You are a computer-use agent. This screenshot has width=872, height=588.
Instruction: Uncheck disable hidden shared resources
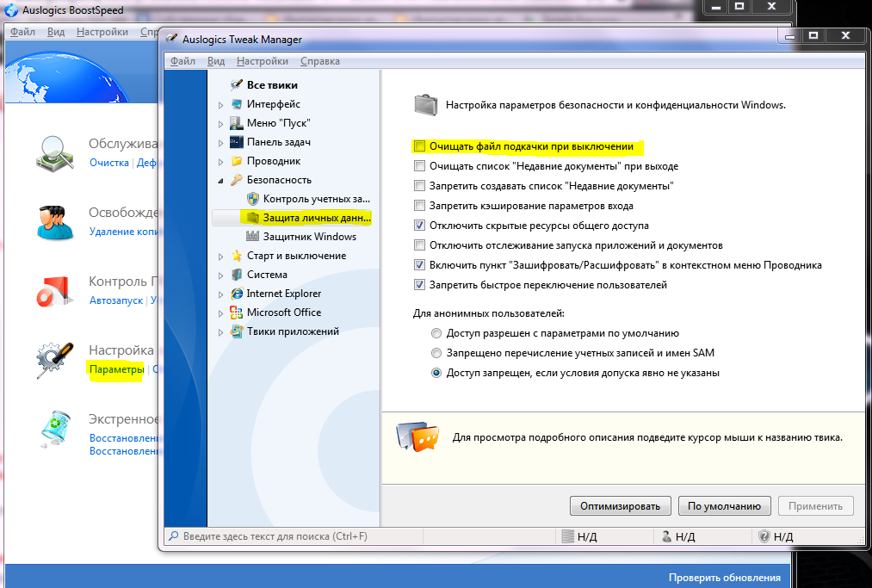(x=419, y=226)
